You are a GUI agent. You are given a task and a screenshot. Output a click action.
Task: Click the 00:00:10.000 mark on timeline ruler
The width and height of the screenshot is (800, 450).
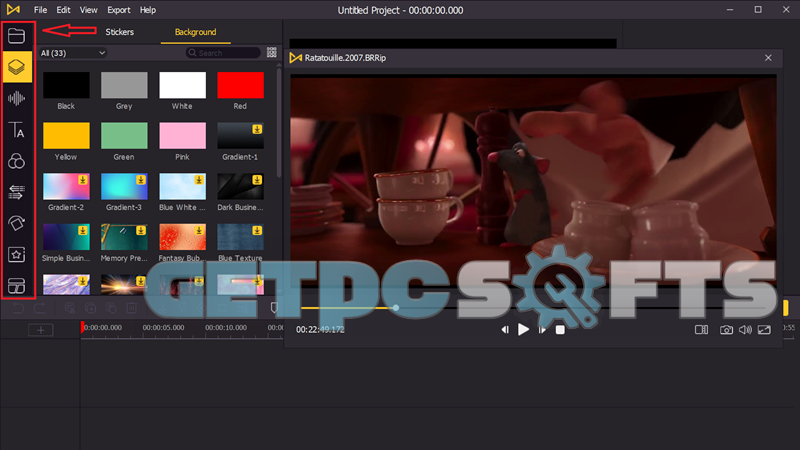pos(226,328)
